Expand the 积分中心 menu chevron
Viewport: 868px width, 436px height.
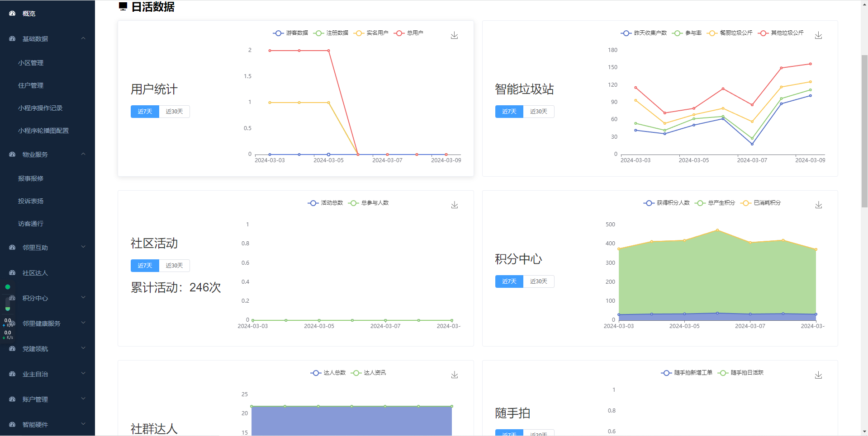[x=83, y=297]
